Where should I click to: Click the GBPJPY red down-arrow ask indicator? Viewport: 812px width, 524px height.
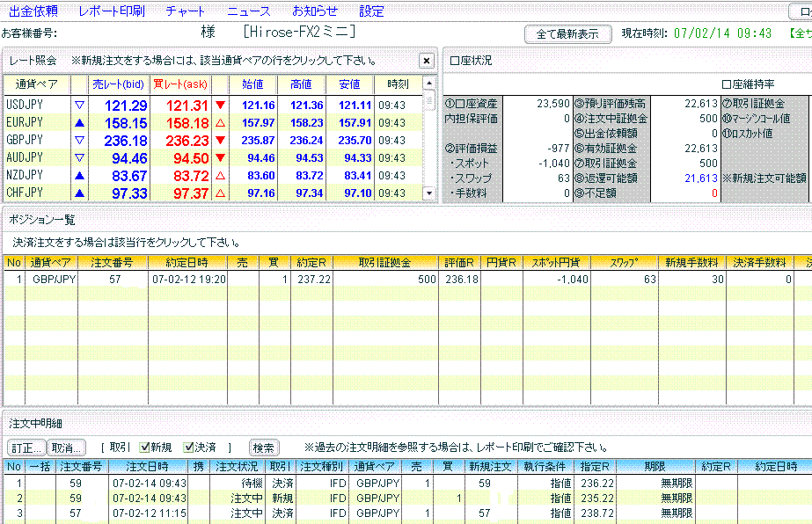tap(220, 141)
